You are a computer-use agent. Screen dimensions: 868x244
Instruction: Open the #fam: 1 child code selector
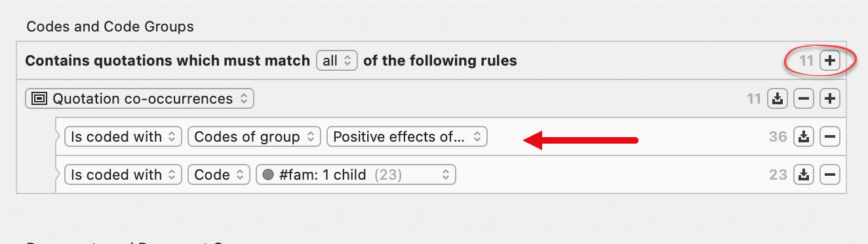356,175
